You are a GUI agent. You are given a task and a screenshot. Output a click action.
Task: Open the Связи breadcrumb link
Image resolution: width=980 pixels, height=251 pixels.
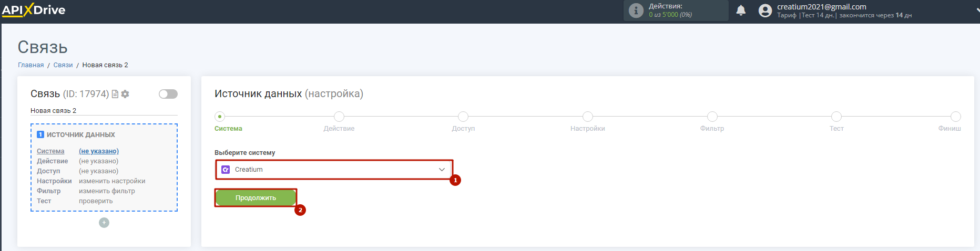(63, 65)
